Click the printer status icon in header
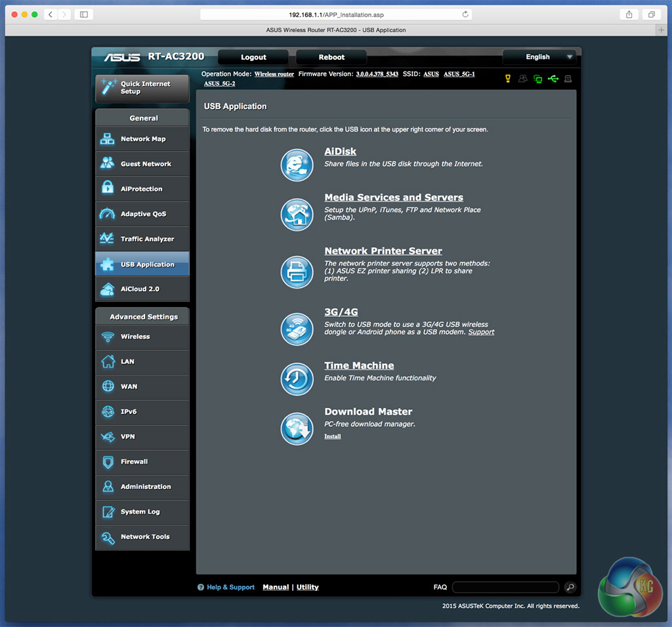Viewport: 672px width, 627px height. click(x=568, y=79)
